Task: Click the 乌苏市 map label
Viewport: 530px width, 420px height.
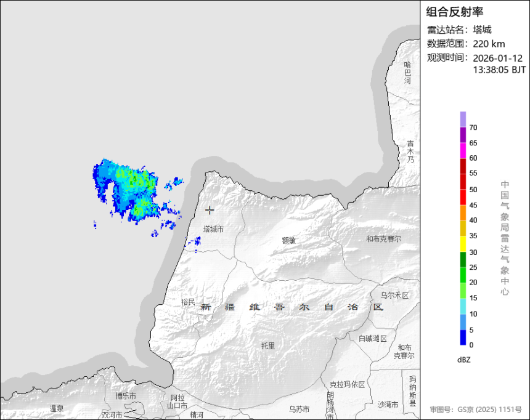Action: [299, 409]
